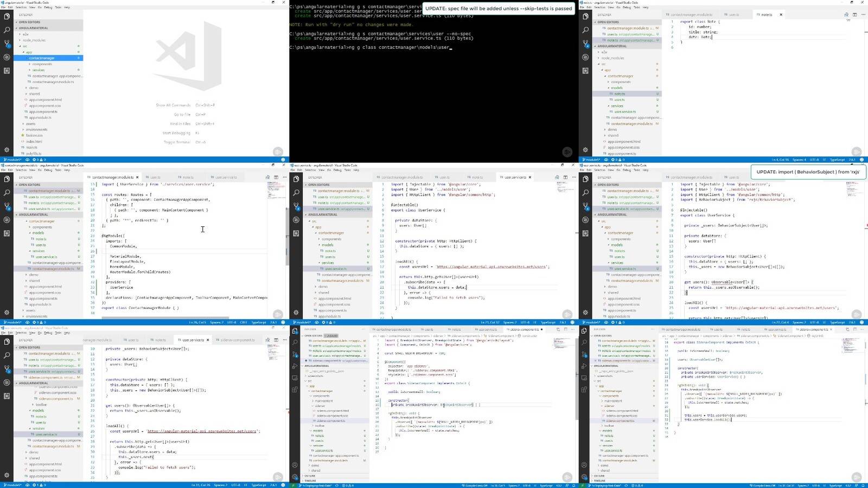Collapse src folder in the empty-editor window

point(25,46)
